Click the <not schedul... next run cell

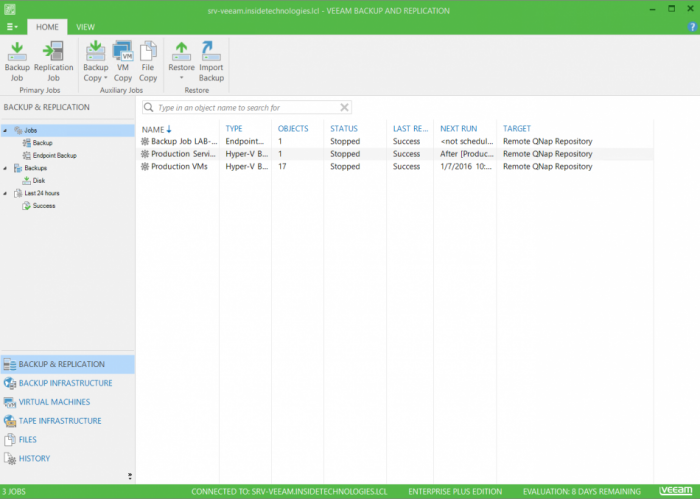point(467,141)
